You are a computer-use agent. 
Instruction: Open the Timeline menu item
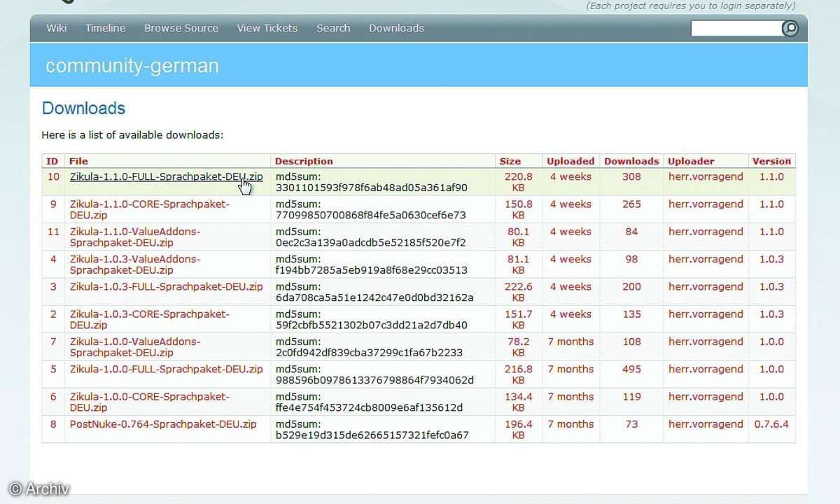[106, 28]
